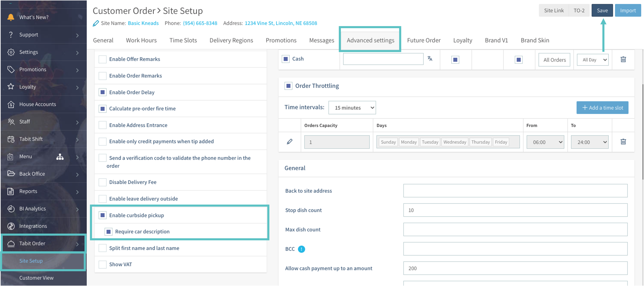Click the translate icon next to Cash field
644x286 pixels.
click(x=430, y=59)
